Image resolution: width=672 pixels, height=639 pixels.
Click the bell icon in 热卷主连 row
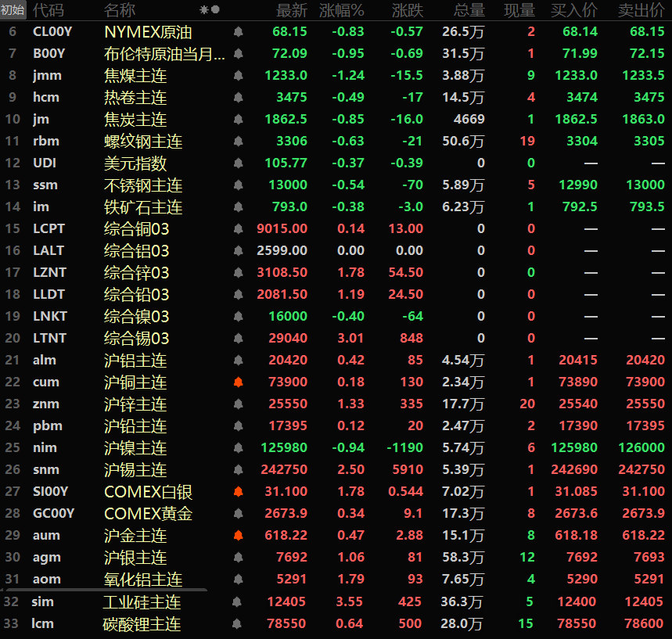(x=239, y=97)
